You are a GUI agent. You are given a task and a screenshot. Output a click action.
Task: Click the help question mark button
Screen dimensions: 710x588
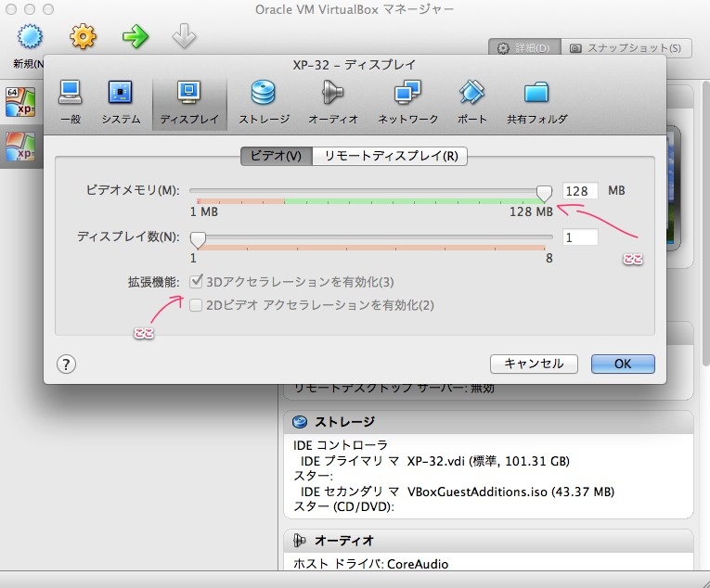point(66,364)
